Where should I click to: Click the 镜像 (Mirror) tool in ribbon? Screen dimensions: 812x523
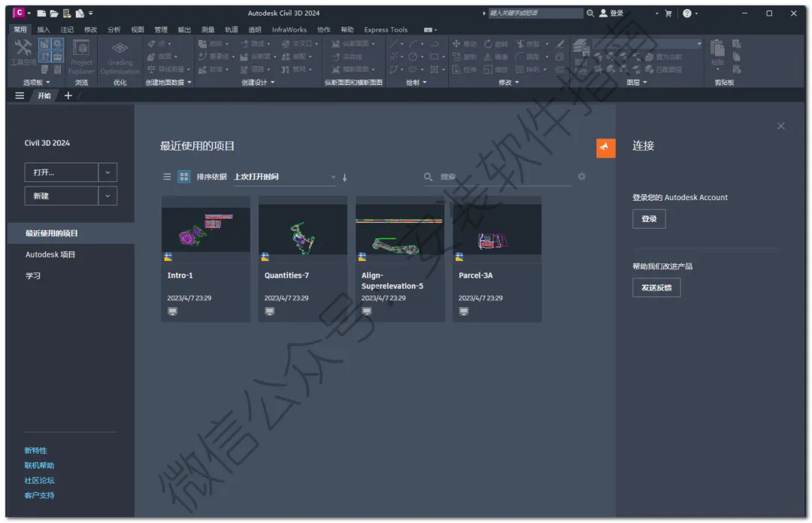[496, 56]
